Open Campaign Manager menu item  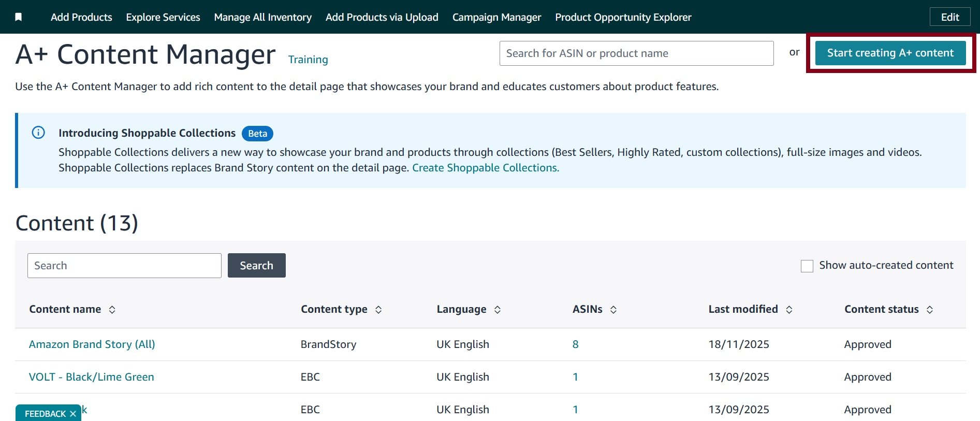click(x=496, y=17)
